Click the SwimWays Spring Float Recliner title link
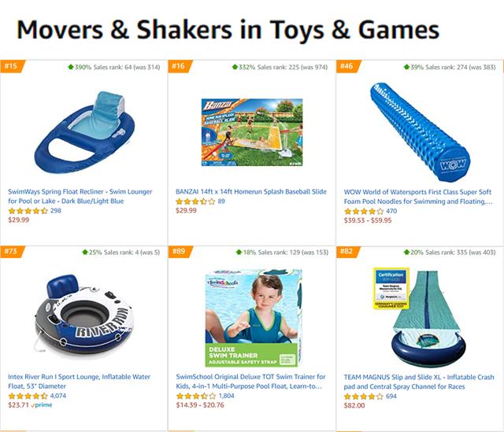This screenshot has width=504, height=432. (x=80, y=196)
